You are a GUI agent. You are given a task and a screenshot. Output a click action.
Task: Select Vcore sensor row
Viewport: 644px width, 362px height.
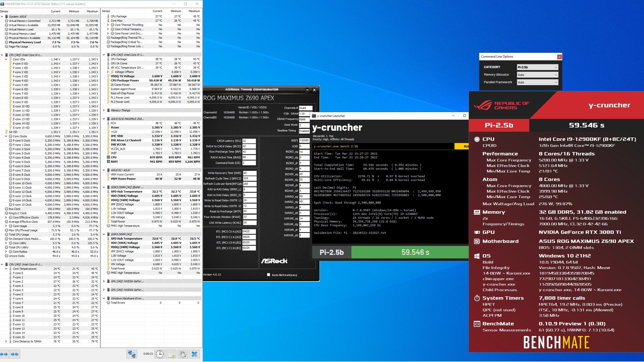point(151,127)
